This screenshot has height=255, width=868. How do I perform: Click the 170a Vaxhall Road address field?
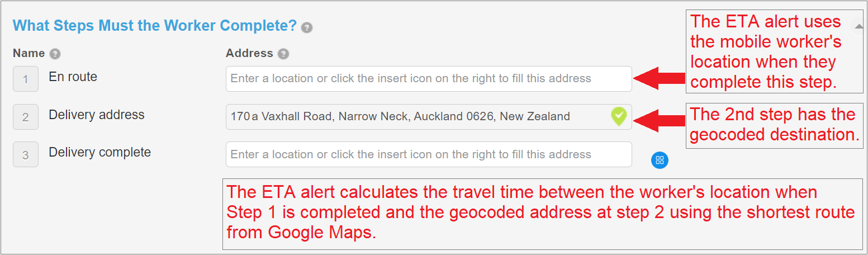click(429, 117)
